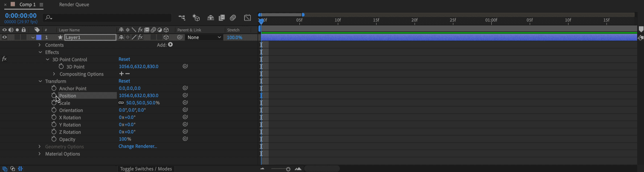Toggle the Scale constrain proportions link
Viewport: 644px width, 172px height.
[121, 103]
